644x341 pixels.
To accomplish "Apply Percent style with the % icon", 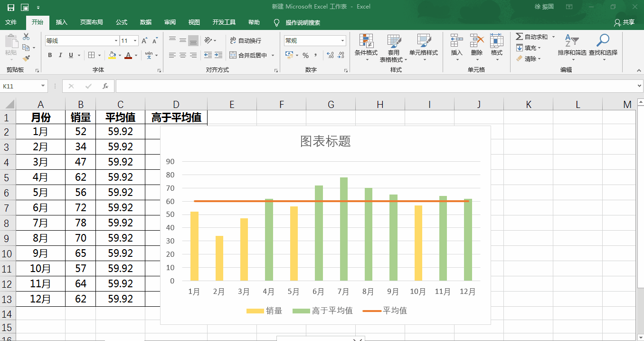I will click(305, 55).
